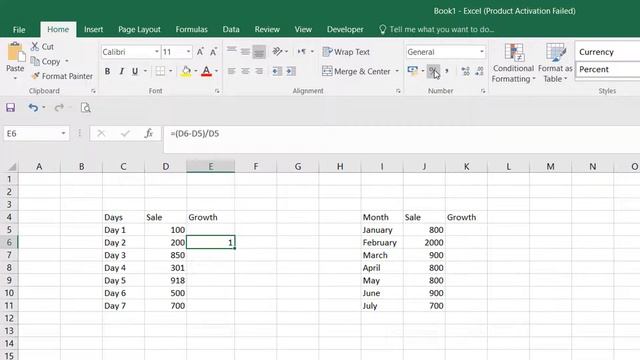Click the Copy icon

[35, 61]
